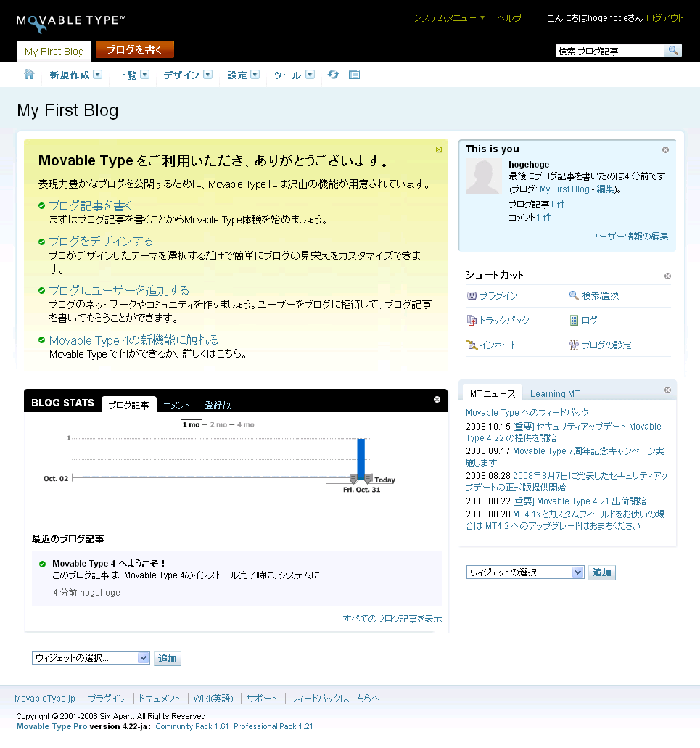Click the サポート footer link
This screenshot has width=700, height=748.
(261, 699)
